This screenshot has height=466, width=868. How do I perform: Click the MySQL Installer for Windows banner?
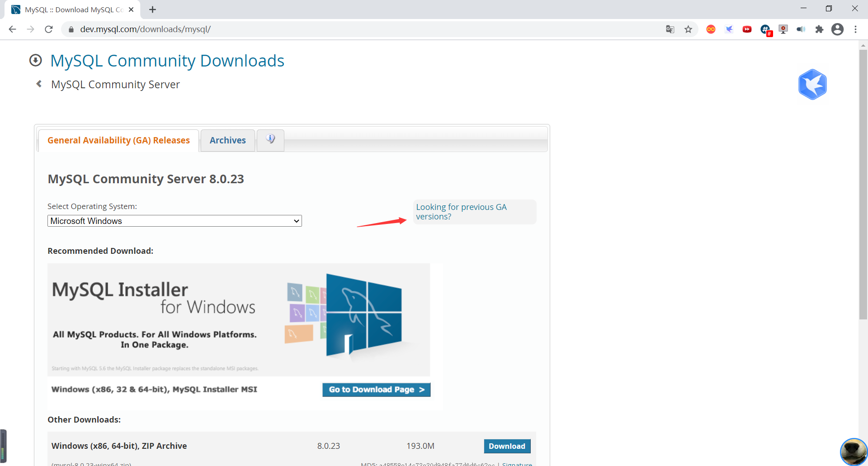[239, 319]
